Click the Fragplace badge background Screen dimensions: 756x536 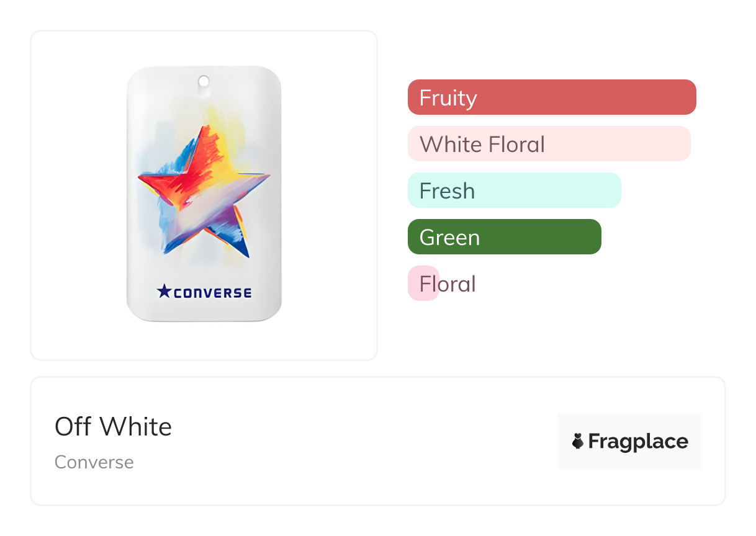pos(630,441)
